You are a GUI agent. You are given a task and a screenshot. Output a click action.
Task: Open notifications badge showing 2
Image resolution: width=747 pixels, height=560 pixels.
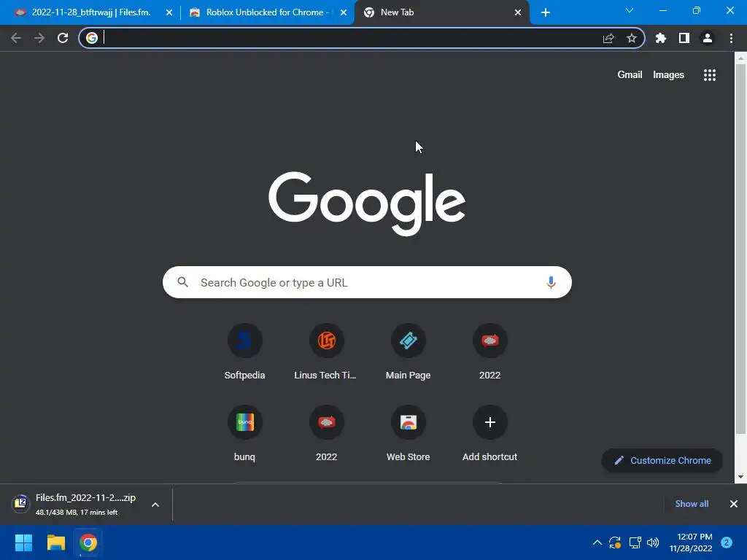tap(727, 542)
